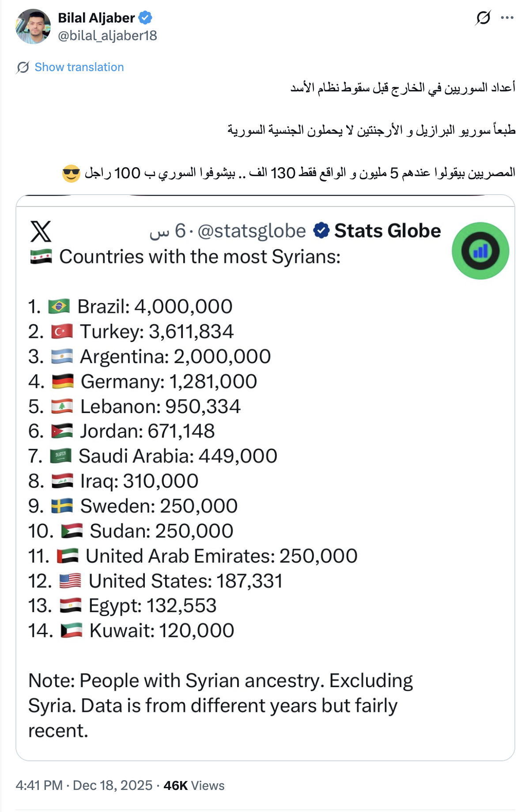
Task: Click the Bilal Aljaber display name
Action: [96, 18]
